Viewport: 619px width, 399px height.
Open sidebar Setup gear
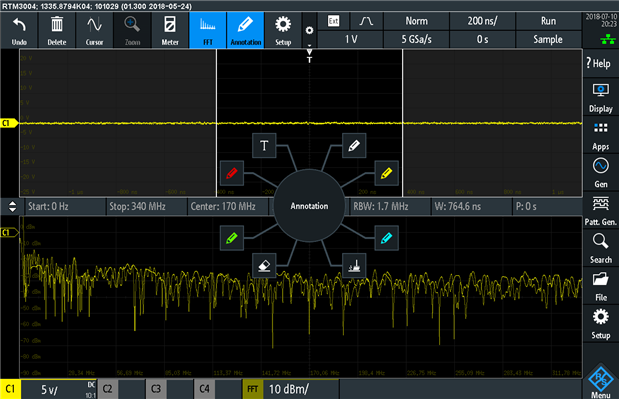tap(600, 324)
